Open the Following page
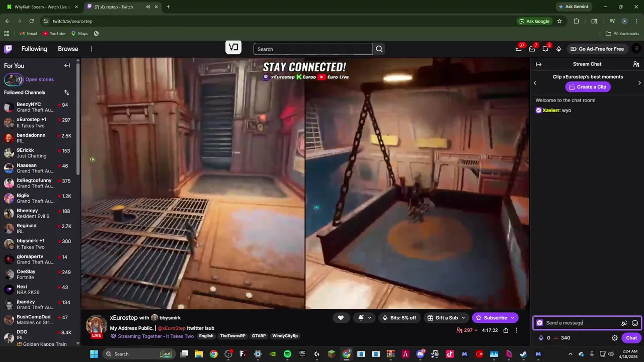 (x=34, y=49)
